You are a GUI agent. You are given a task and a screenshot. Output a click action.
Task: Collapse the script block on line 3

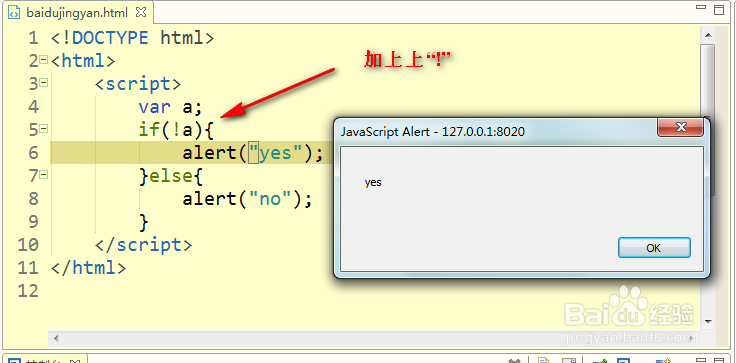44,83
